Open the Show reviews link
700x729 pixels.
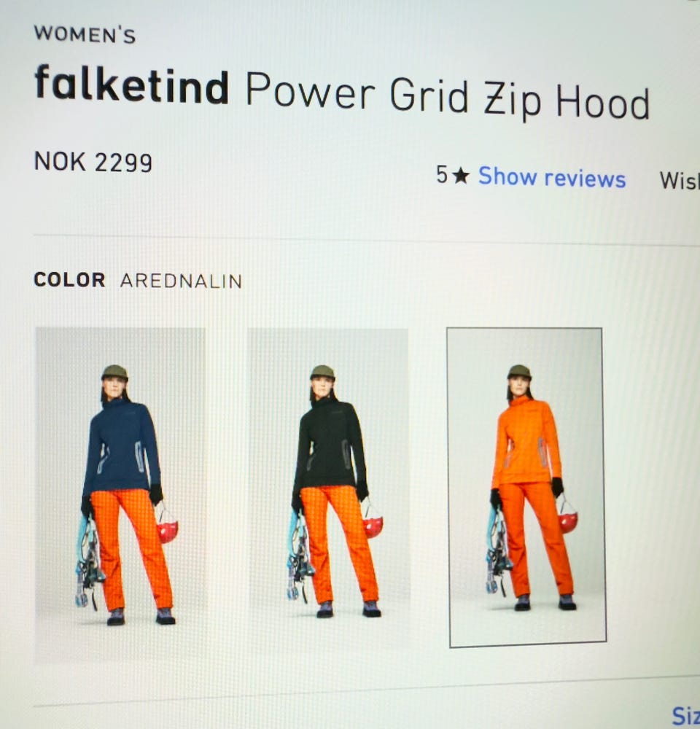(x=552, y=177)
